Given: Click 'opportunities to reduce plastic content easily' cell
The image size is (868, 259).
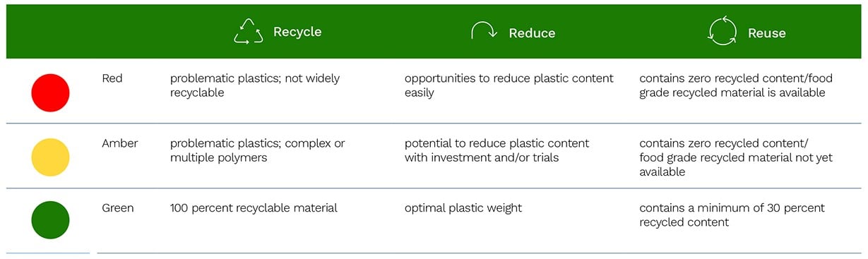Looking at the screenshot, I should click(x=509, y=85).
